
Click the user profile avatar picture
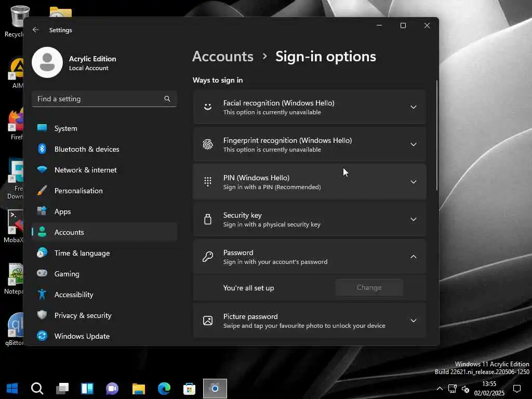pyautogui.click(x=47, y=62)
